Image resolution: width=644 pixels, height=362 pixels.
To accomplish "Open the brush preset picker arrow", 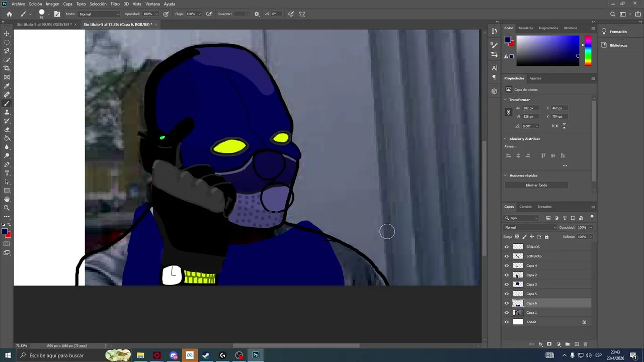I will tap(48, 14).
